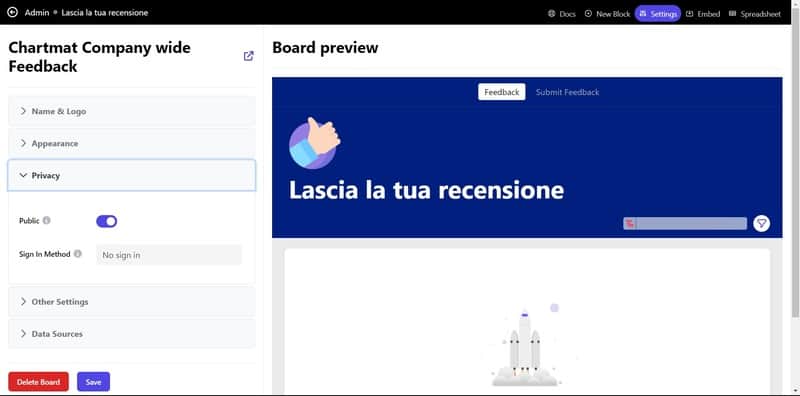Screen dimensions: 800x396
Task: Click New Block in the top bar
Action: click(607, 14)
